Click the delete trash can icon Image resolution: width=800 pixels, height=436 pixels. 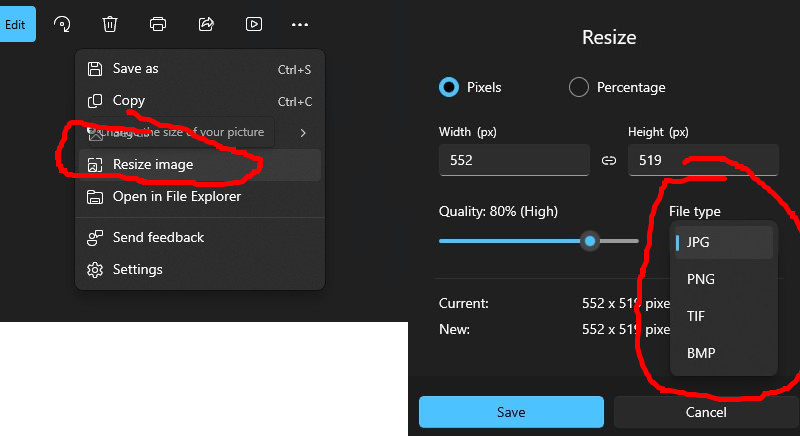[110, 24]
